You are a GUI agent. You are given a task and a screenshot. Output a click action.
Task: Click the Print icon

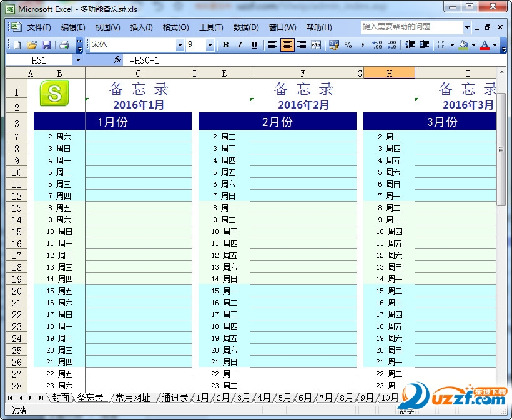coord(64,45)
